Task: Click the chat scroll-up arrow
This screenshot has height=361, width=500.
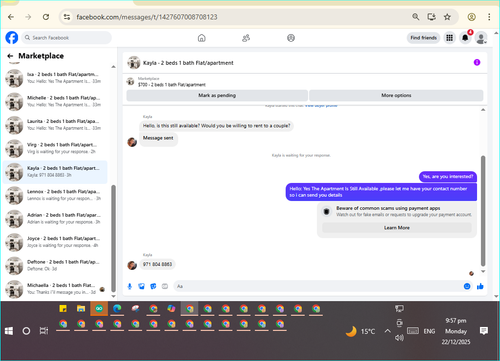Action: 483,110
